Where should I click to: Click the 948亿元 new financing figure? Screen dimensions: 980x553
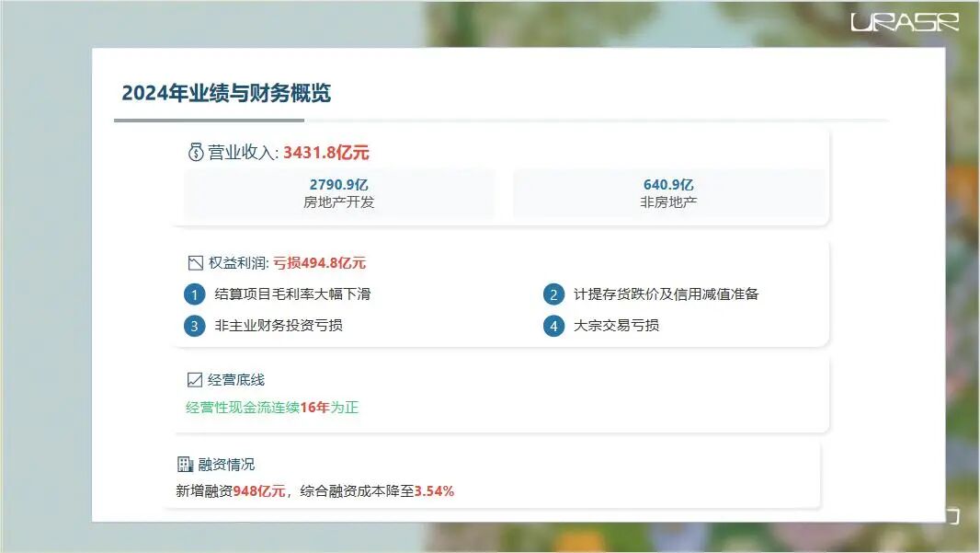click(x=259, y=491)
